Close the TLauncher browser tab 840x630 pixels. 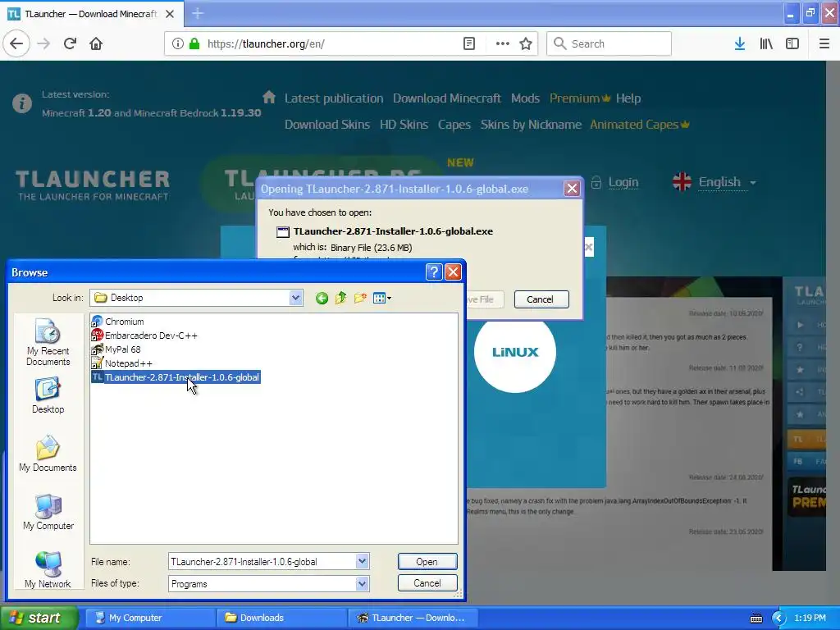click(170, 14)
